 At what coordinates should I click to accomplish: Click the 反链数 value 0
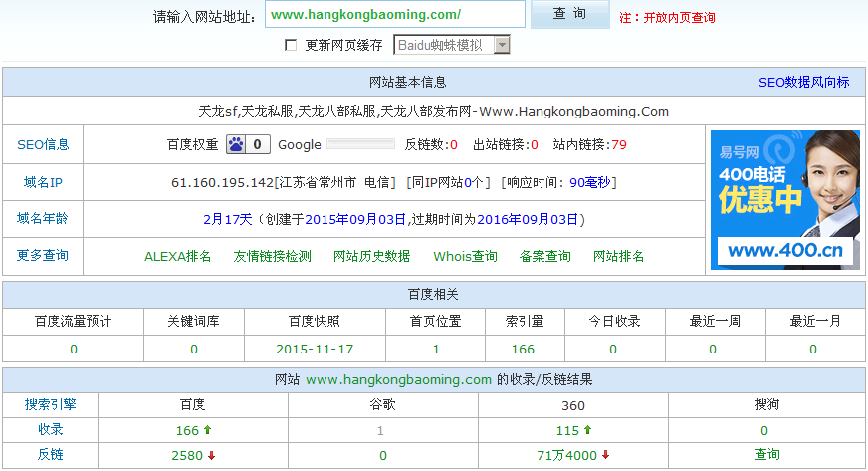[454, 145]
